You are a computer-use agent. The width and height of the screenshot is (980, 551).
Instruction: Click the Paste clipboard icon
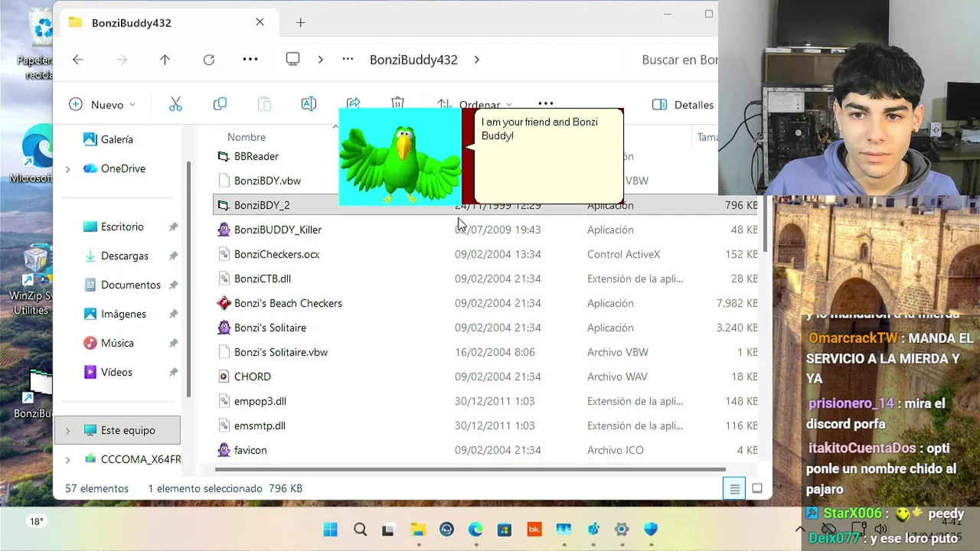point(264,104)
